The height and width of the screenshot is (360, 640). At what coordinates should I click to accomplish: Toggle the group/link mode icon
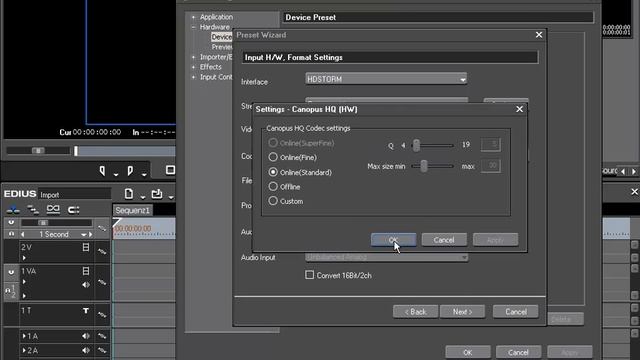(x=73, y=210)
